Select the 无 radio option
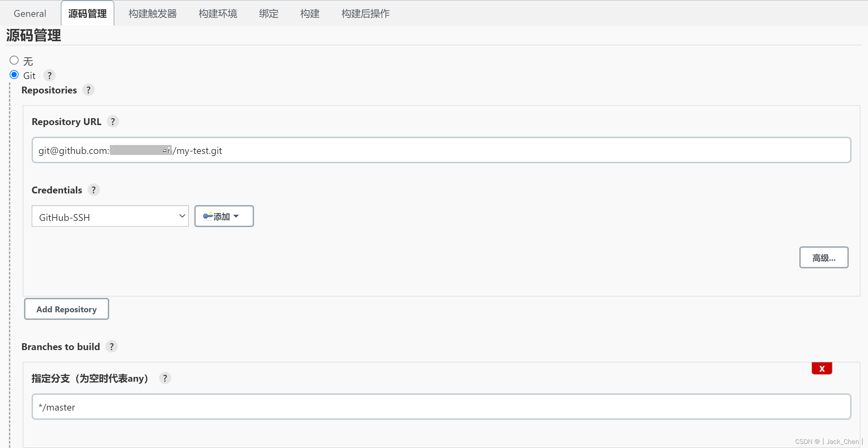Viewport: 868px width, 448px height. point(14,60)
